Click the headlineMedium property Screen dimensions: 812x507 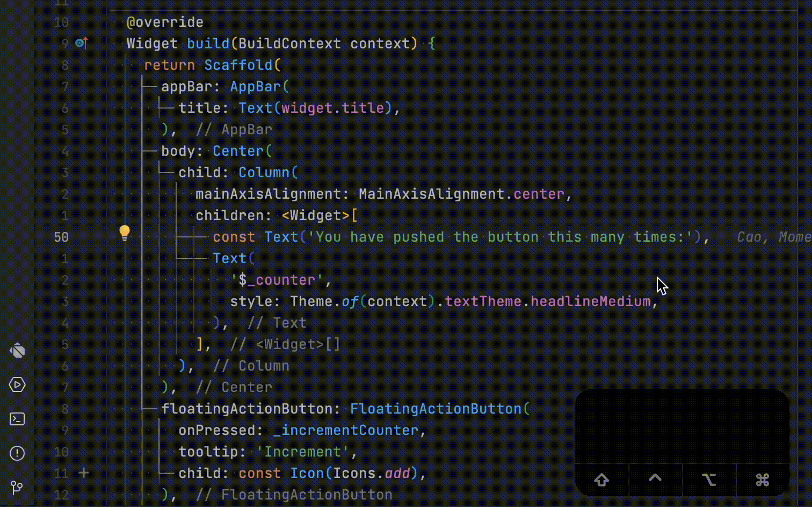pyautogui.click(x=590, y=301)
